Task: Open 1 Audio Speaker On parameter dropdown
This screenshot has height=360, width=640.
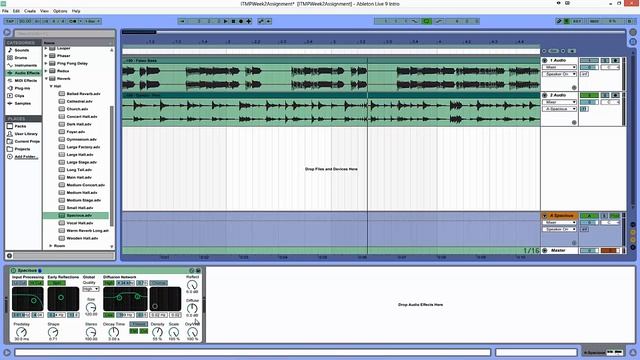Action: [x=559, y=74]
